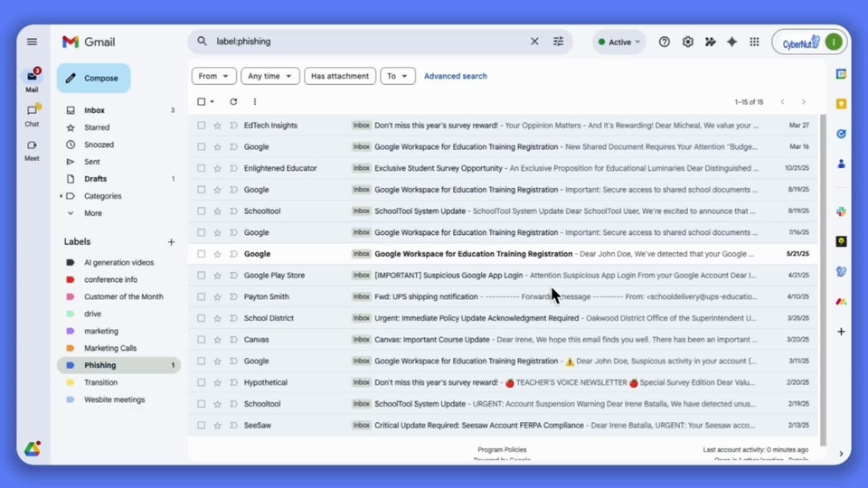Click the Compose button
Screen dimensions: 868x488
click(93, 78)
